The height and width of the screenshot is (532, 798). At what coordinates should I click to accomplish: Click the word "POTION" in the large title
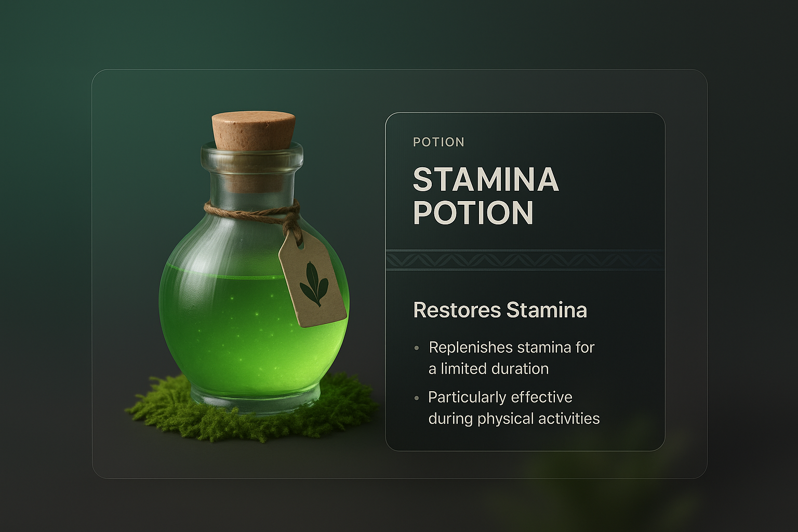[473, 213]
